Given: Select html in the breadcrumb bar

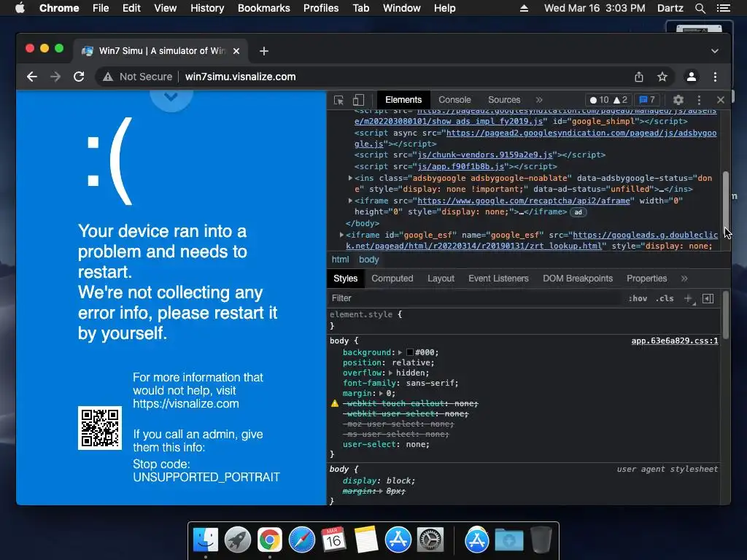Looking at the screenshot, I should coord(340,260).
